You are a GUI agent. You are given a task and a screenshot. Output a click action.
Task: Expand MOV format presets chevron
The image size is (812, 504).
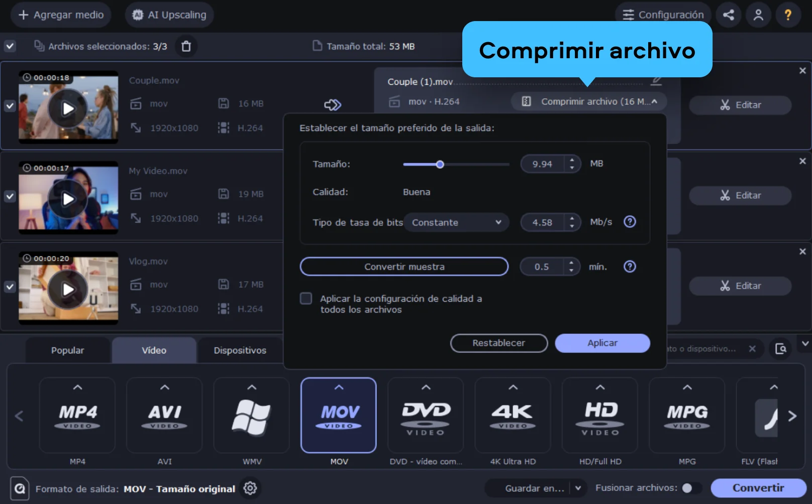339,387
